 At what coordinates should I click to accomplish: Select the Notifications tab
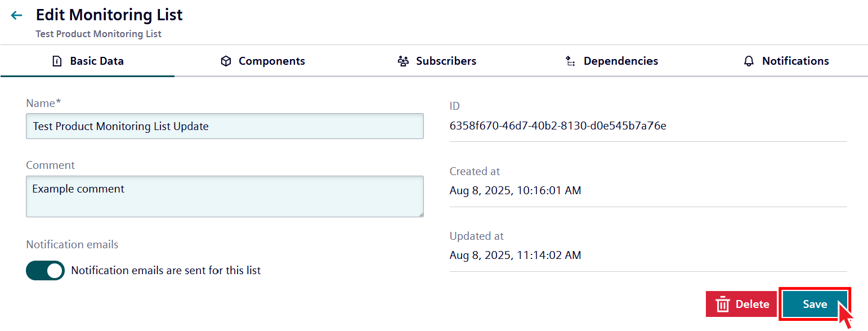coord(795,61)
